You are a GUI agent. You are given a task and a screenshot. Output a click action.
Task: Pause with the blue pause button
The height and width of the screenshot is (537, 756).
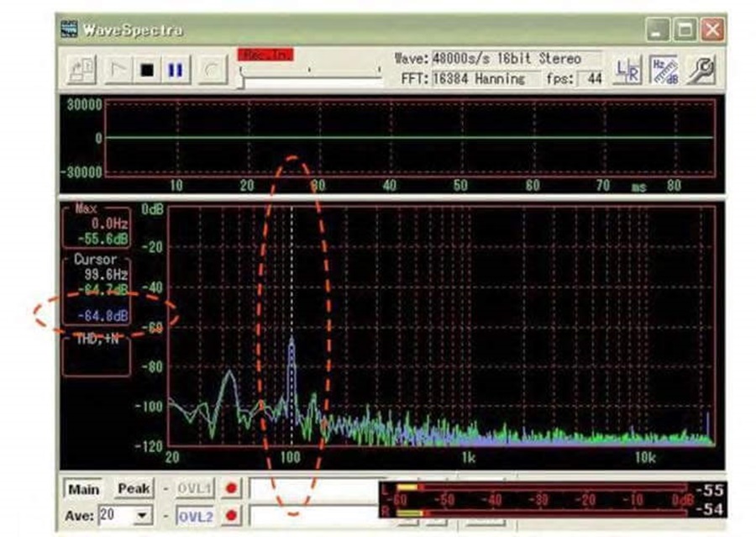(175, 70)
